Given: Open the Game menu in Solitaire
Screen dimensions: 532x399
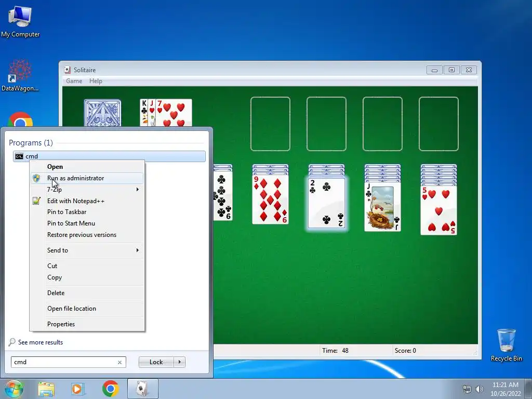Looking at the screenshot, I should (74, 81).
